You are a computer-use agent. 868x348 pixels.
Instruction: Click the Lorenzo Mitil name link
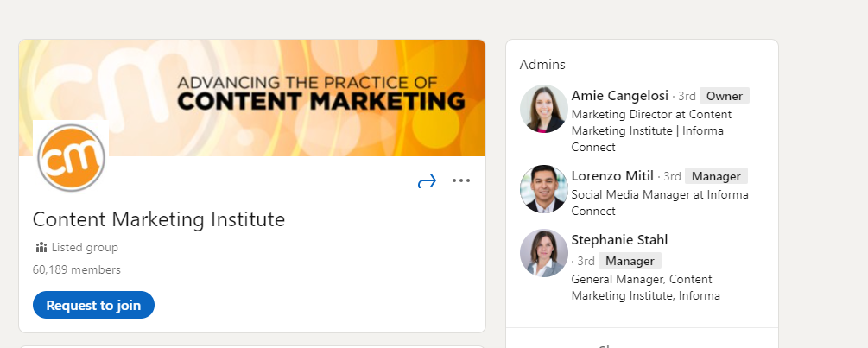pos(612,176)
